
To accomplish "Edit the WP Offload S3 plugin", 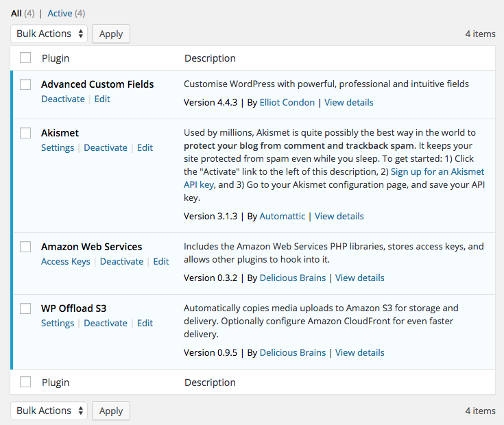I will [145, 323].
